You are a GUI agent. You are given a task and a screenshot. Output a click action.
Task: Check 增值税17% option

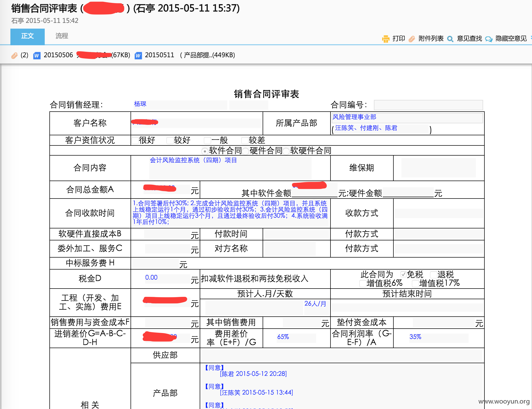[415, 283]
